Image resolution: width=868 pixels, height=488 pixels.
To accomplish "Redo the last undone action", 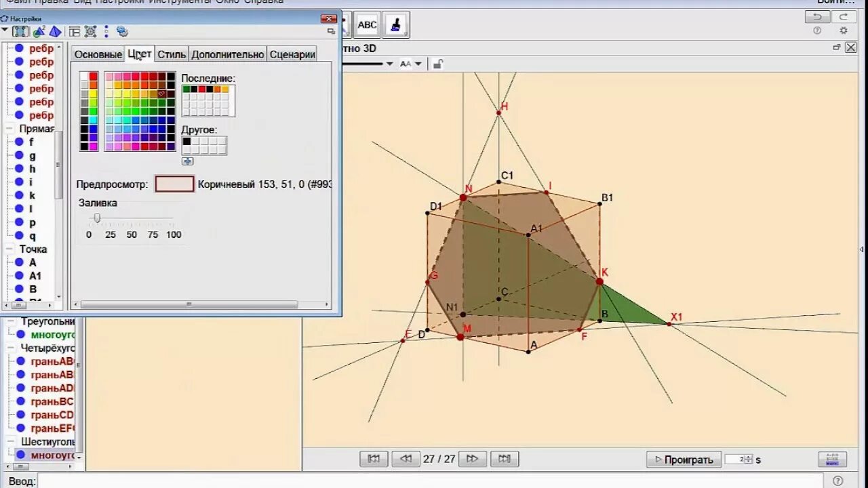I will pyautogui.click(x=844, y=17).
